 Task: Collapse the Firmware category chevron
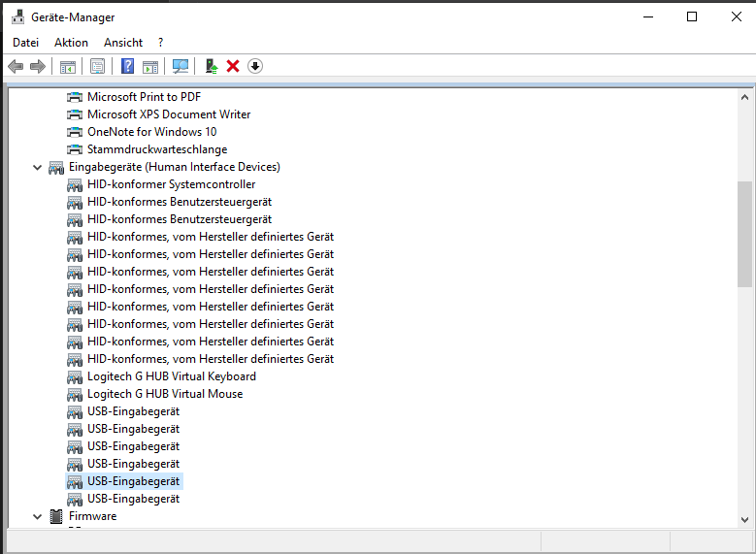(37, 517)
